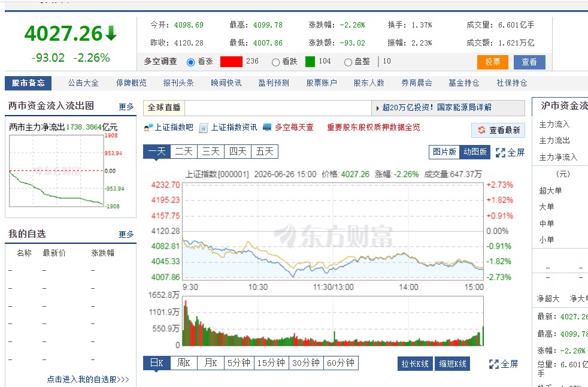Open the 停牌概览 link
Screen dimensions: 588x387
coord(131,83)
